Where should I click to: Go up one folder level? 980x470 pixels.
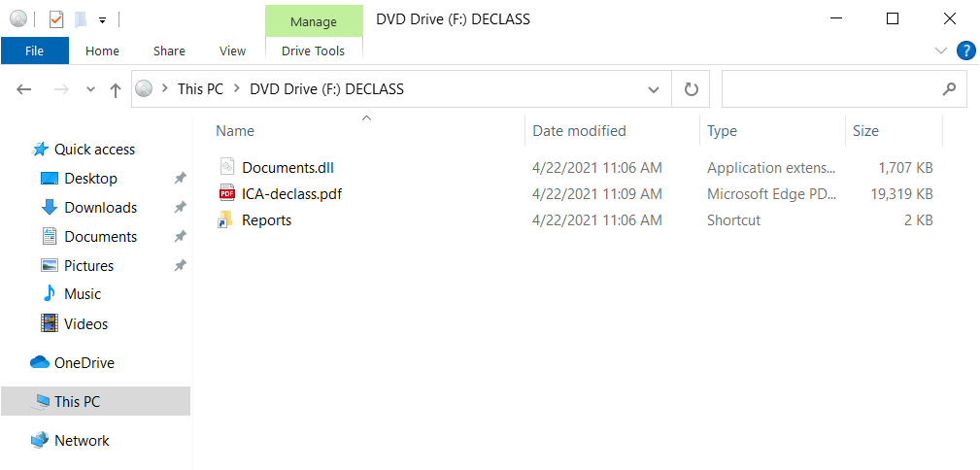tap(116, 89)
